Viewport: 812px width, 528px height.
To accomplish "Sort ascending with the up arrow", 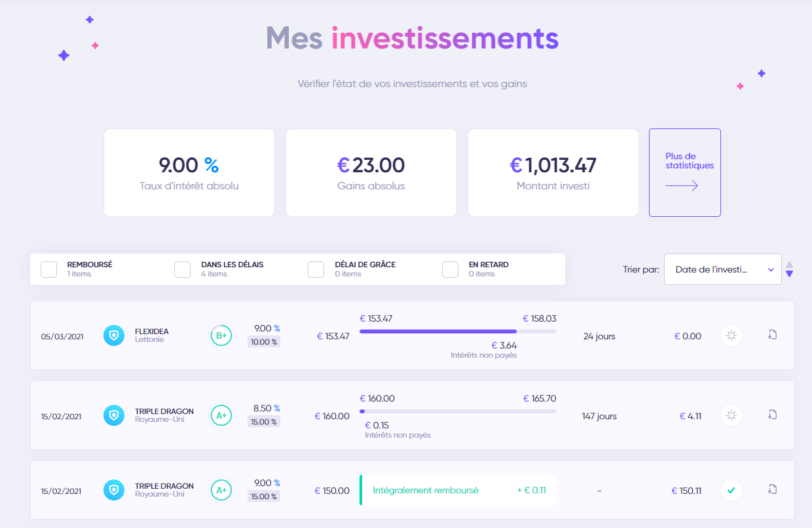I will coord(789,265).
